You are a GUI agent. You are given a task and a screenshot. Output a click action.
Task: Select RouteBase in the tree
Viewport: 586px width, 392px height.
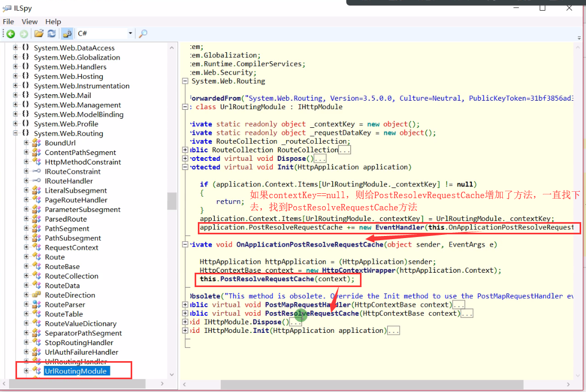point(62,266)
